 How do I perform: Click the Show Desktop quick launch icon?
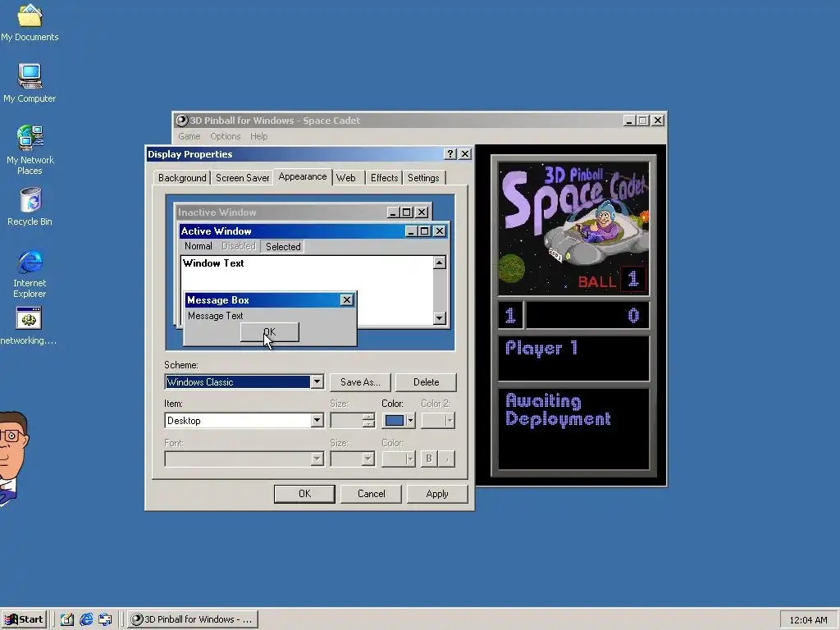pyautogui.click(x=67, y=619)
